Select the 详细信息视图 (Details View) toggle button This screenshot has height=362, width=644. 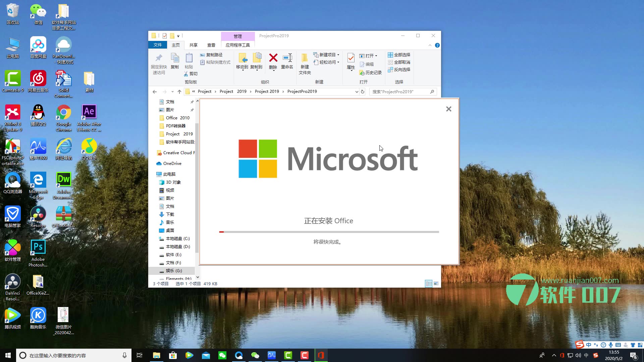pos(429,283)
